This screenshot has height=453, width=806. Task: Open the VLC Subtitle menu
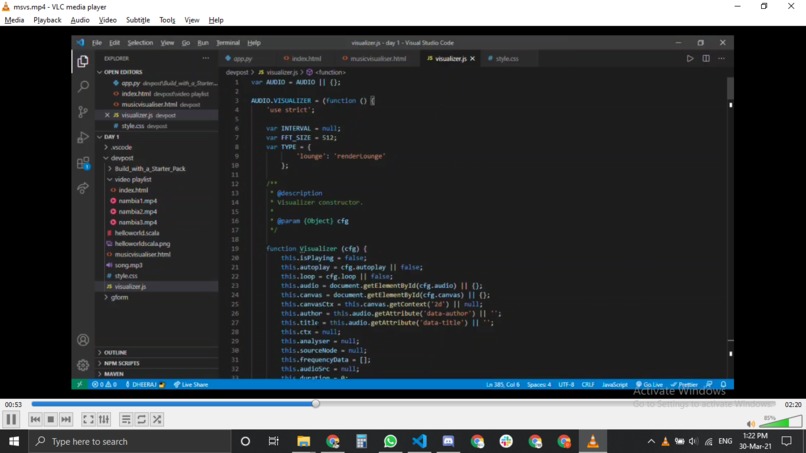click(138, 20)
